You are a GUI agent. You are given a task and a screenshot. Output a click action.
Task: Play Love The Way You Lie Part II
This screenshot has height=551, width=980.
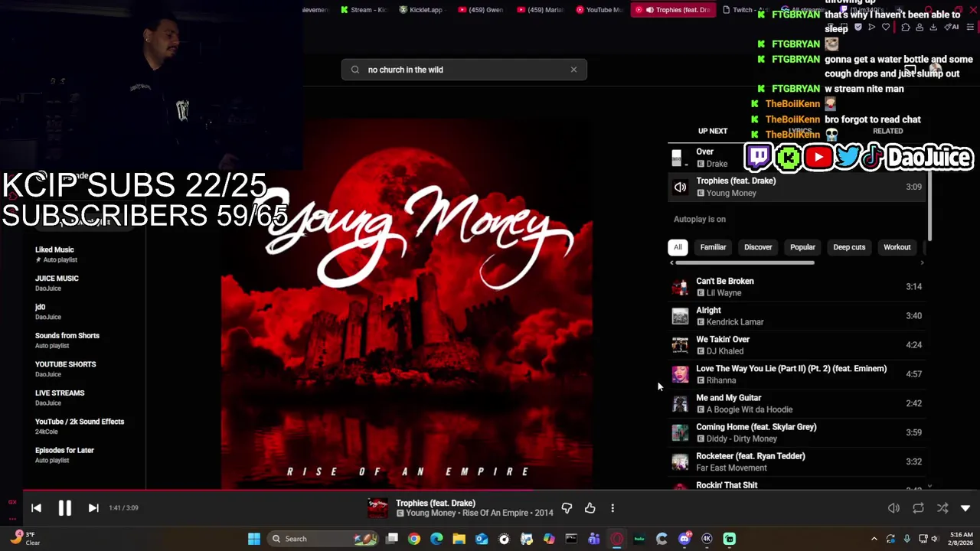point(796,374)
